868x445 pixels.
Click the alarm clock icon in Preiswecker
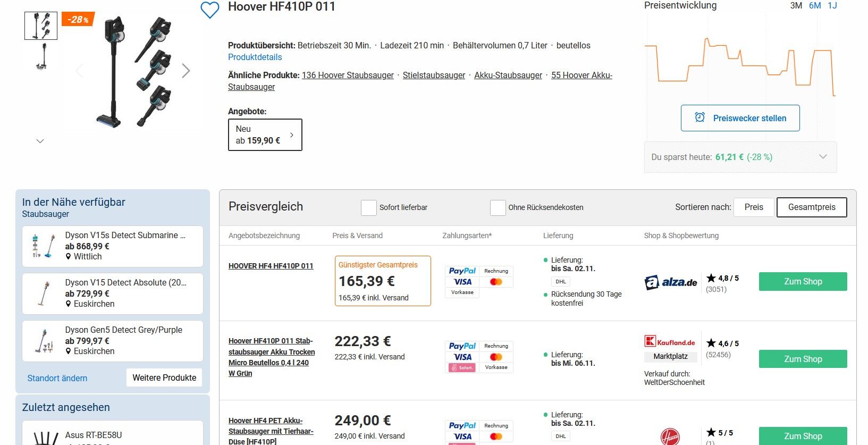[700, 117]
